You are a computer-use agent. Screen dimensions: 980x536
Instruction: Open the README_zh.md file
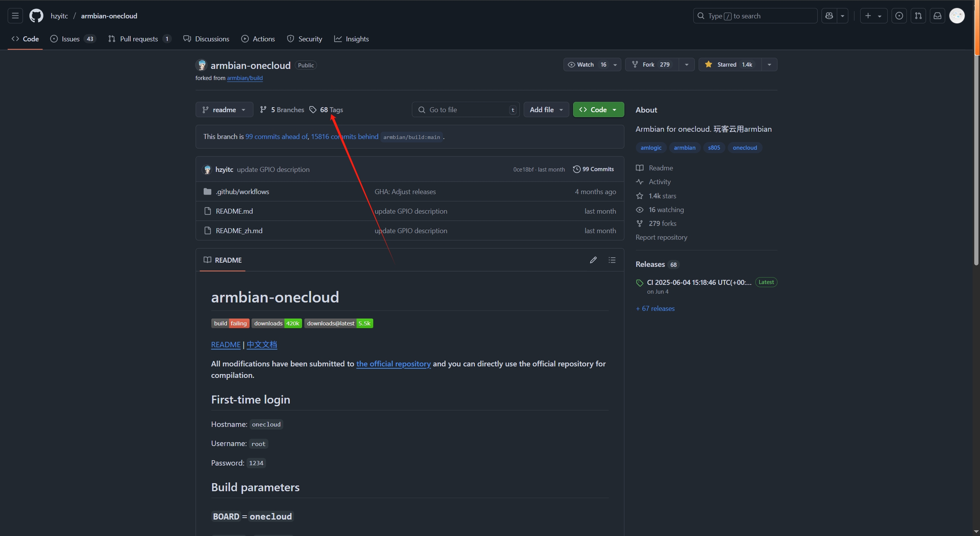tap(239, 230)
